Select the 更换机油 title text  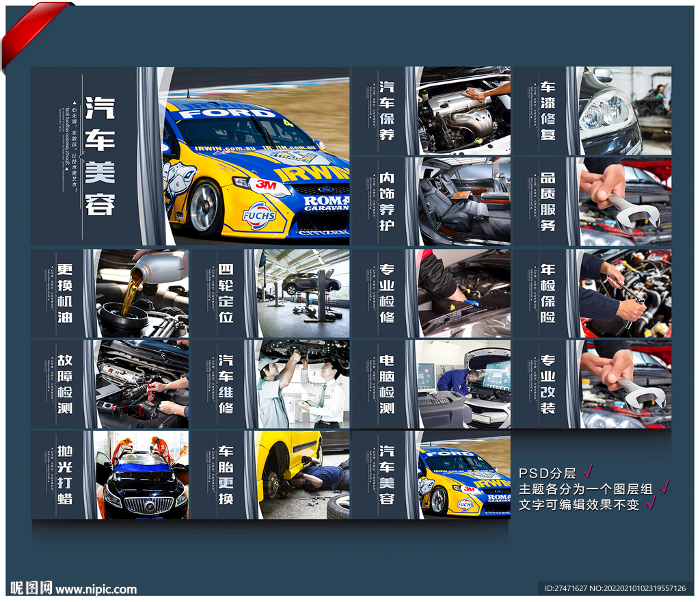point(65,293)
